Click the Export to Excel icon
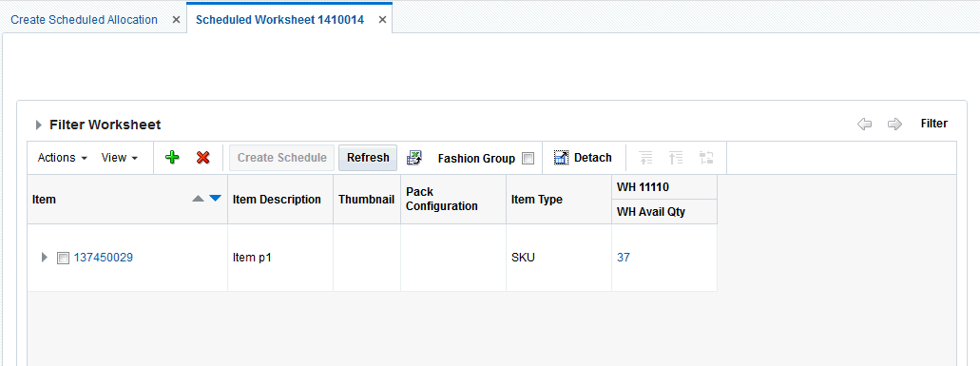 [414, 158]
